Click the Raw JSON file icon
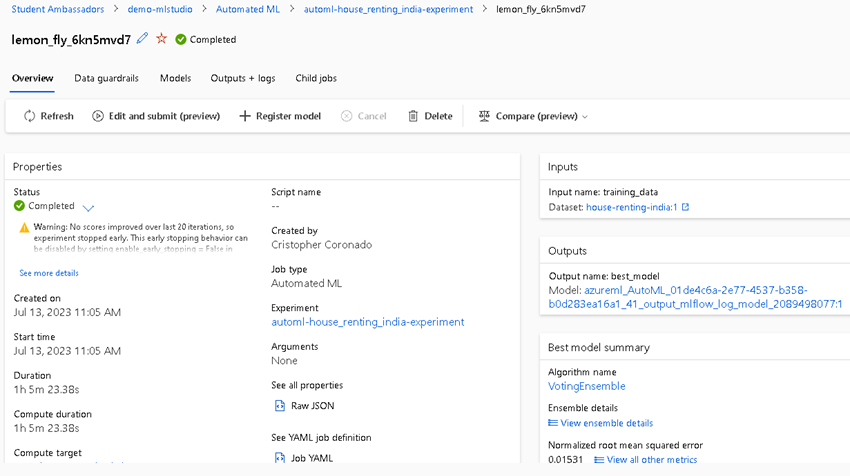The width and height of the screenshot is (850, 476). tap(280, 406)
